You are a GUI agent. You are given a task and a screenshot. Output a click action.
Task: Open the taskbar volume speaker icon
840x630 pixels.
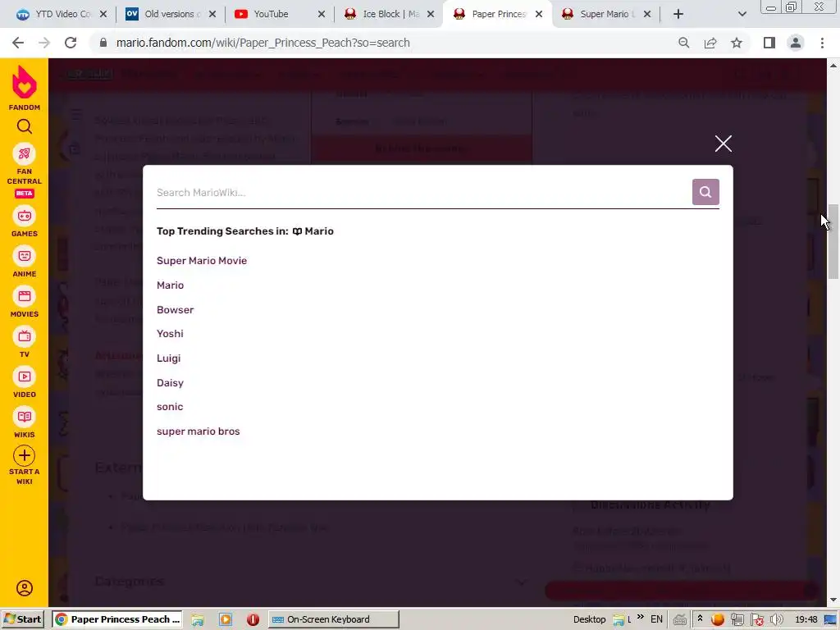click(x=776, y=619)
